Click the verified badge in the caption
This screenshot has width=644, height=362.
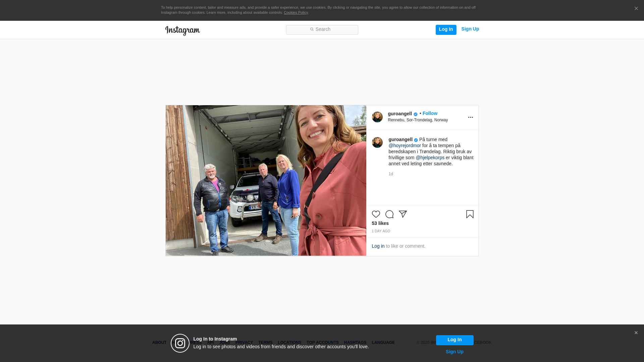[x=416, y=140]
